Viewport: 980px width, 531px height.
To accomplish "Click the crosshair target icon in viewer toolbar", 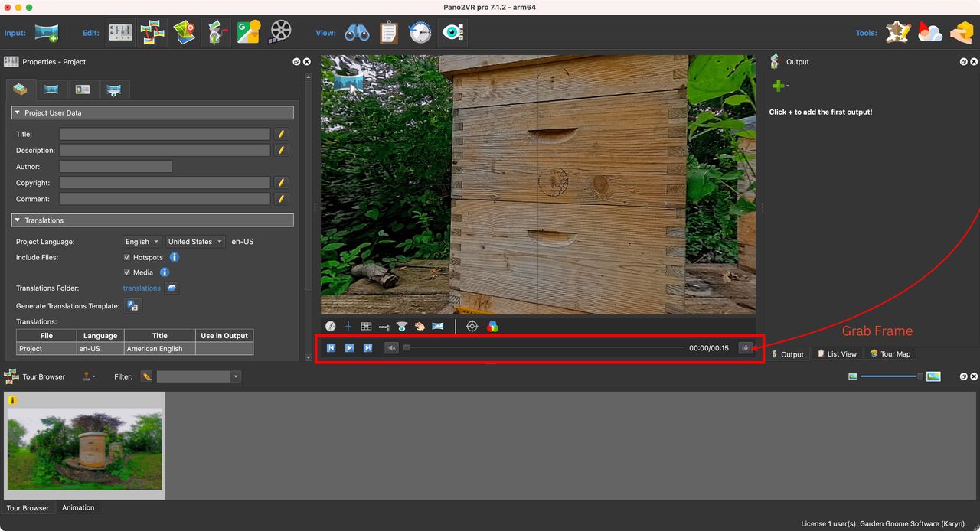I will (x=472, y=326).
